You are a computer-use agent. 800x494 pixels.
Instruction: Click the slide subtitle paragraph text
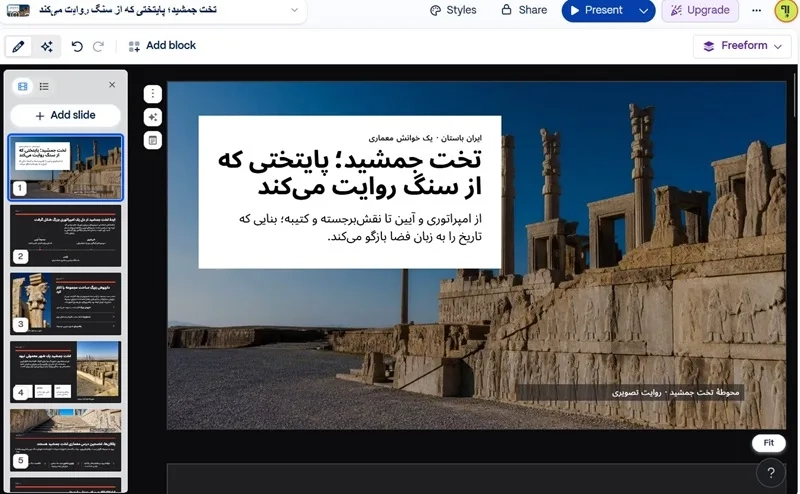360,228
